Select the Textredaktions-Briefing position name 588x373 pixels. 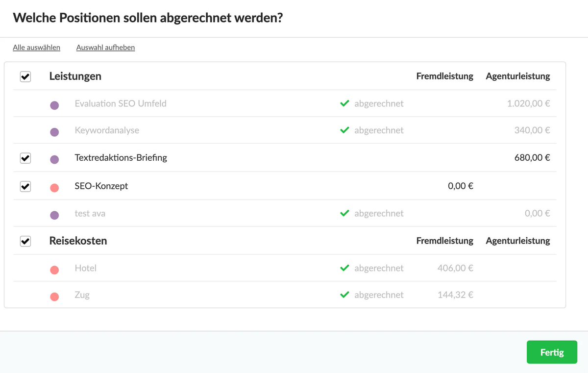pyautogui.click(x=121, y=158)
